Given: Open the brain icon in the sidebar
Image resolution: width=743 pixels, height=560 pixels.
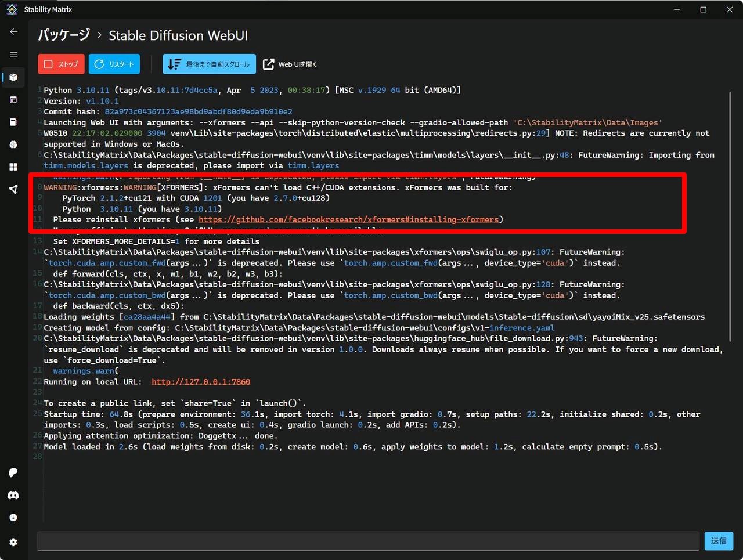Looking at the screenshot, I should click(13, 144).
